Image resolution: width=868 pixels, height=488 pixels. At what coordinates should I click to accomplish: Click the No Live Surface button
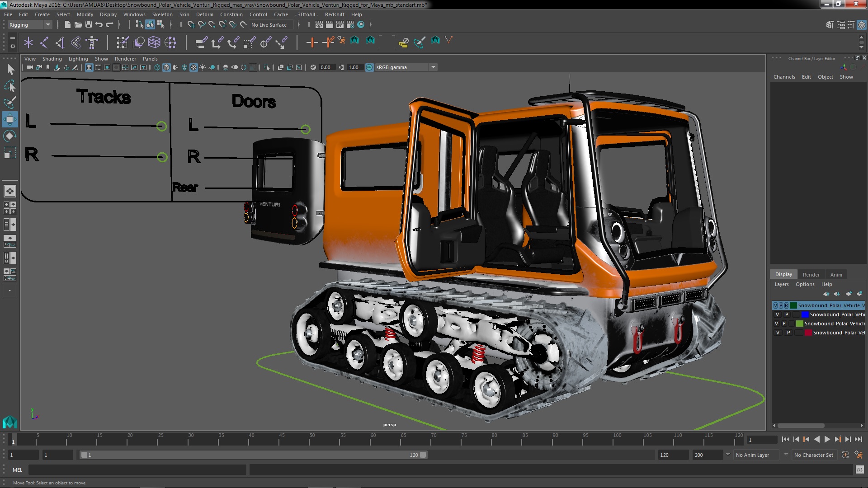coord(269,25)
